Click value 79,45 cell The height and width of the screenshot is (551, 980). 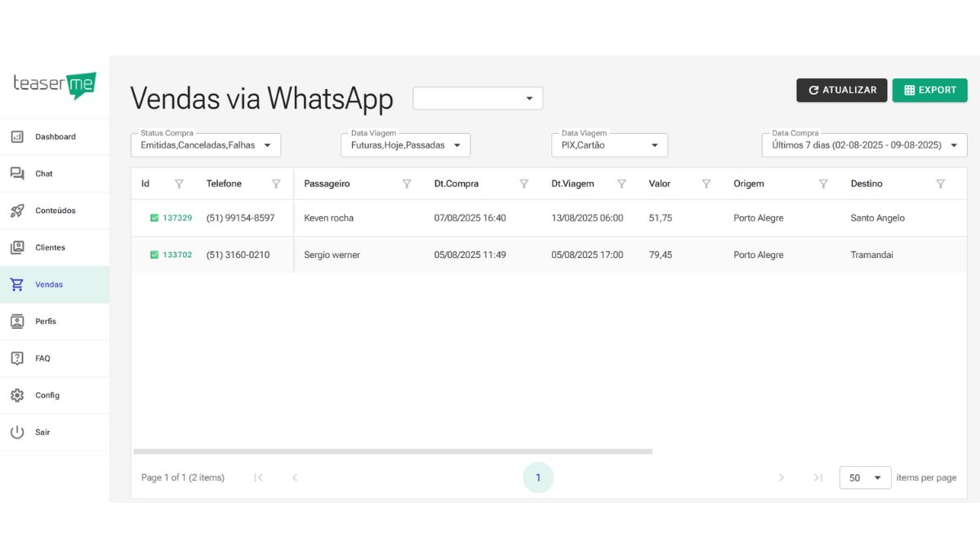click(x=661, y=255)
